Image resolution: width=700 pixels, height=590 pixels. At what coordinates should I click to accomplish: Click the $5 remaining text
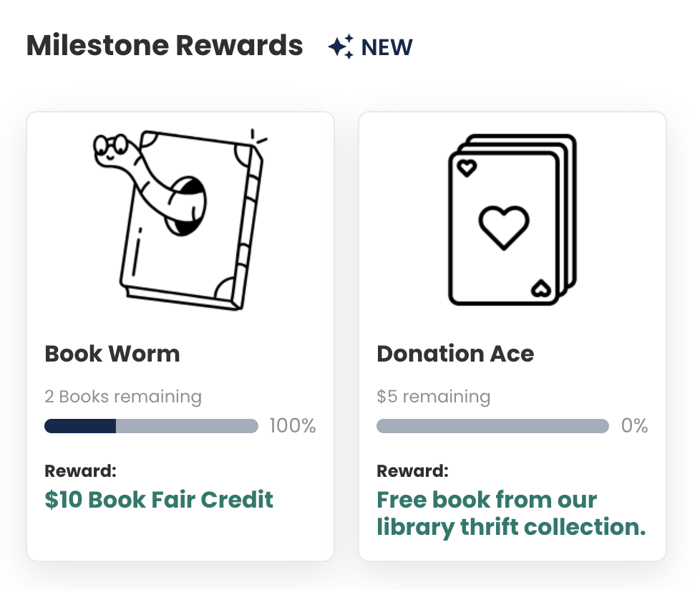pyautogui.click(x=434, y=397)
